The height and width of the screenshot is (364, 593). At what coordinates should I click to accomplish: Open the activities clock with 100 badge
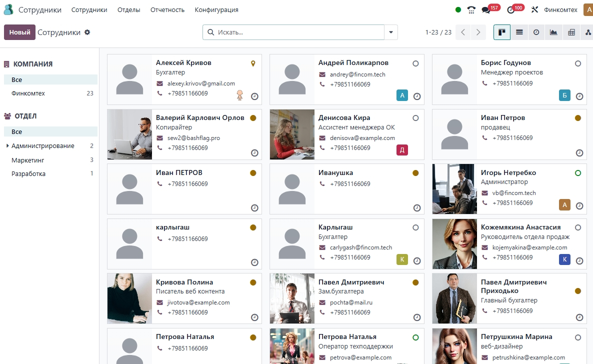pos(510,10)
